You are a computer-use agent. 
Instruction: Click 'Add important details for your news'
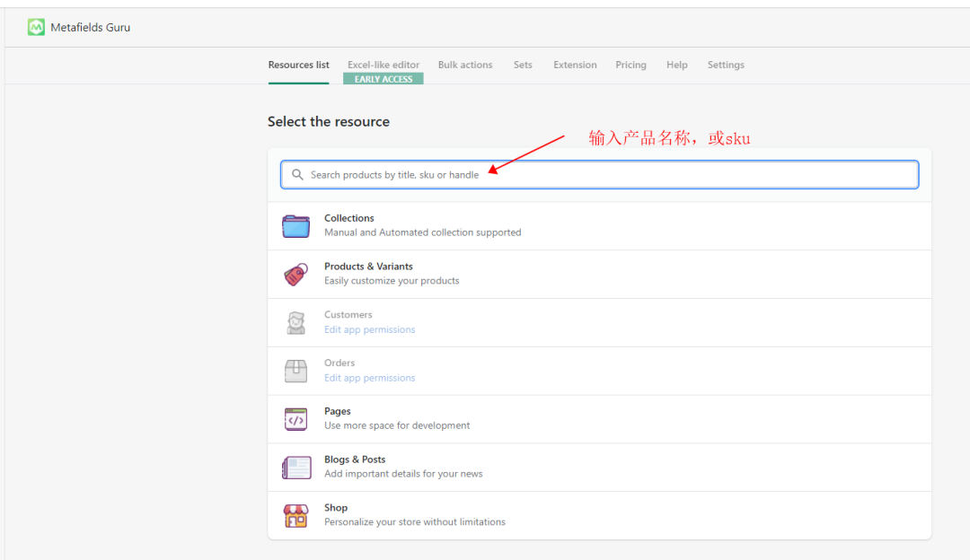[403, 474]
